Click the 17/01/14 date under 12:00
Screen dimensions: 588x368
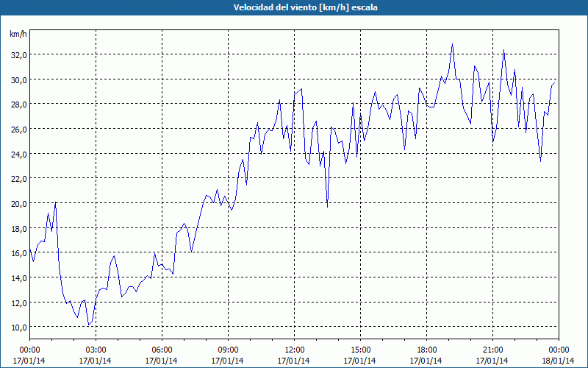coord(293,361)
